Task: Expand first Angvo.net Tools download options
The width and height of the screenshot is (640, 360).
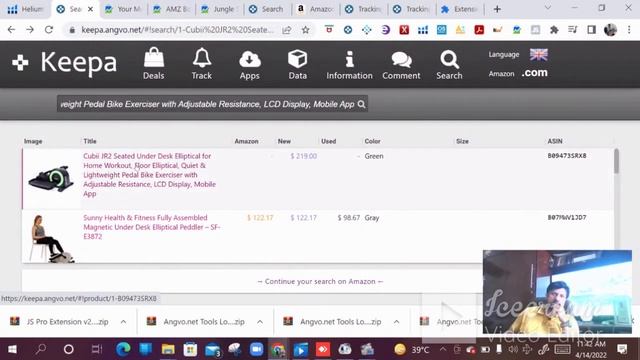Action: [260, 322]
